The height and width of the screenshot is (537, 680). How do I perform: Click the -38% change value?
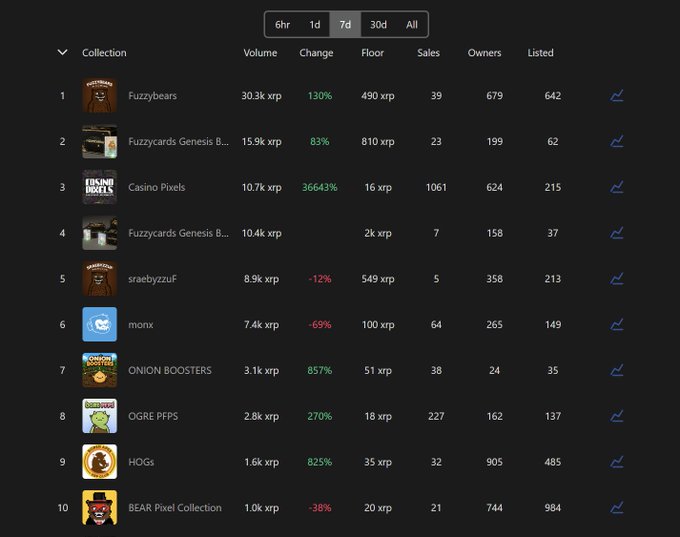320,508
